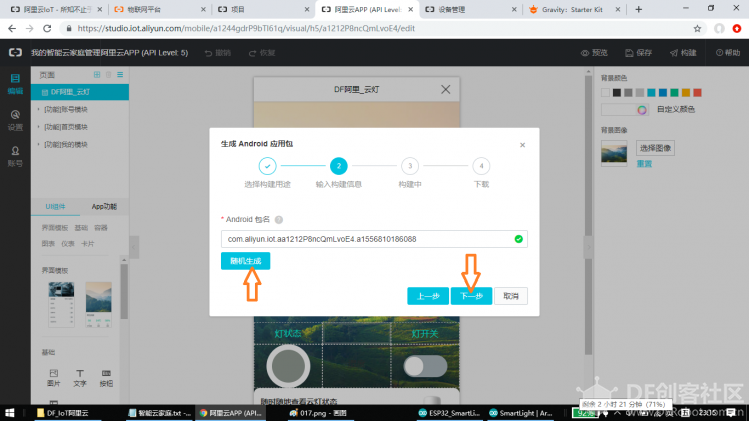The height and width of the screenshot is (421, 749).
Task: Pick the green background color swatch
Action: click(674, 93)
